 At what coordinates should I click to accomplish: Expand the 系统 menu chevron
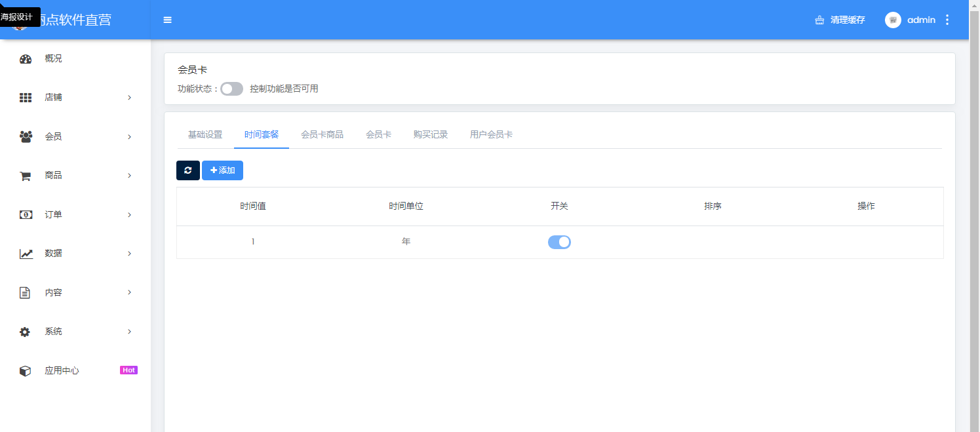pos(129,332)
